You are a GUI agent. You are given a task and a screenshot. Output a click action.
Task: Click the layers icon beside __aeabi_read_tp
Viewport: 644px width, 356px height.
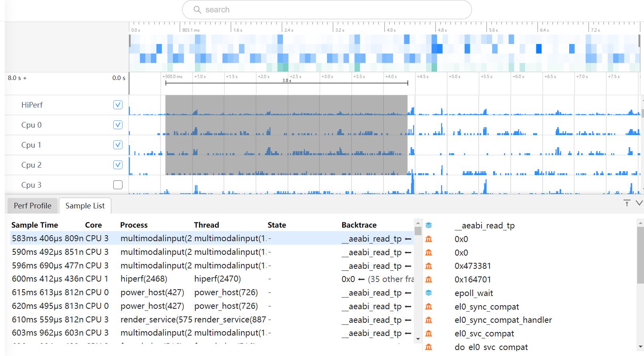tap(429, 226)
